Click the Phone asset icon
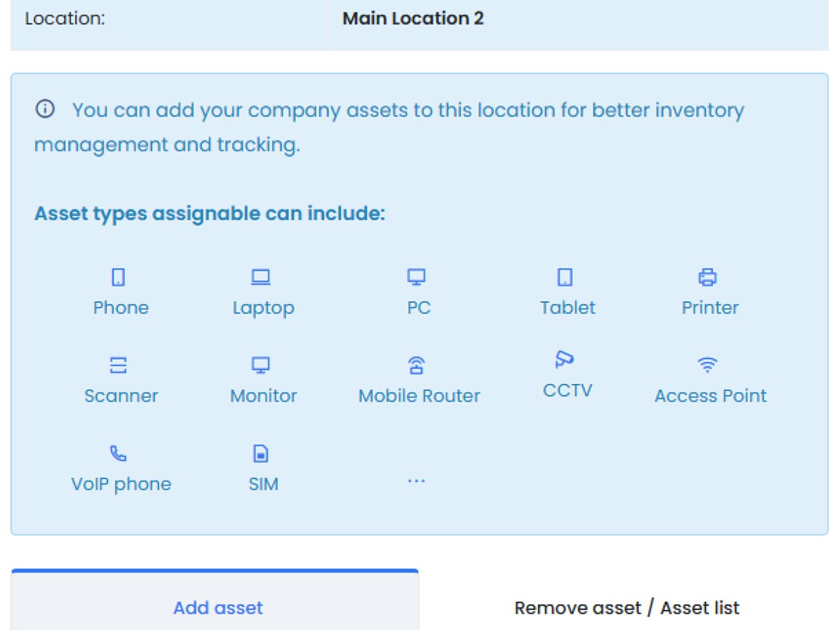The width and height of the screenshot is (840, 630). (x=119, y=278)
